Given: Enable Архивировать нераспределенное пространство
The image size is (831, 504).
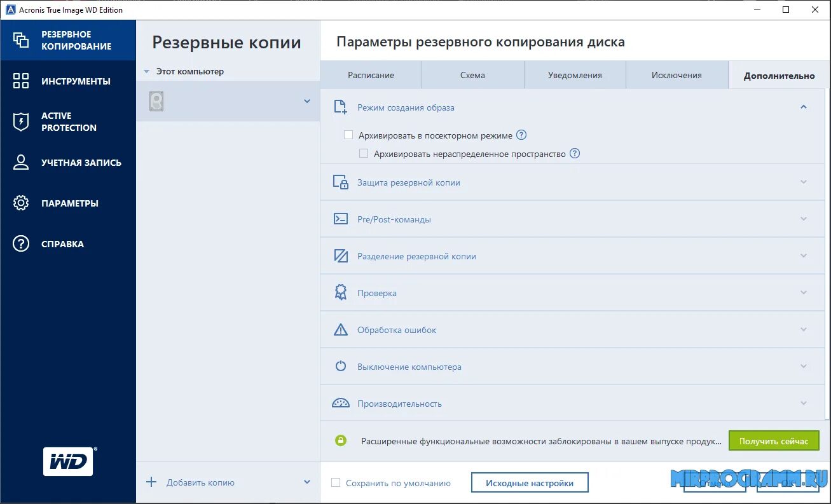Looking at the screenshot, I should [363, 153].
